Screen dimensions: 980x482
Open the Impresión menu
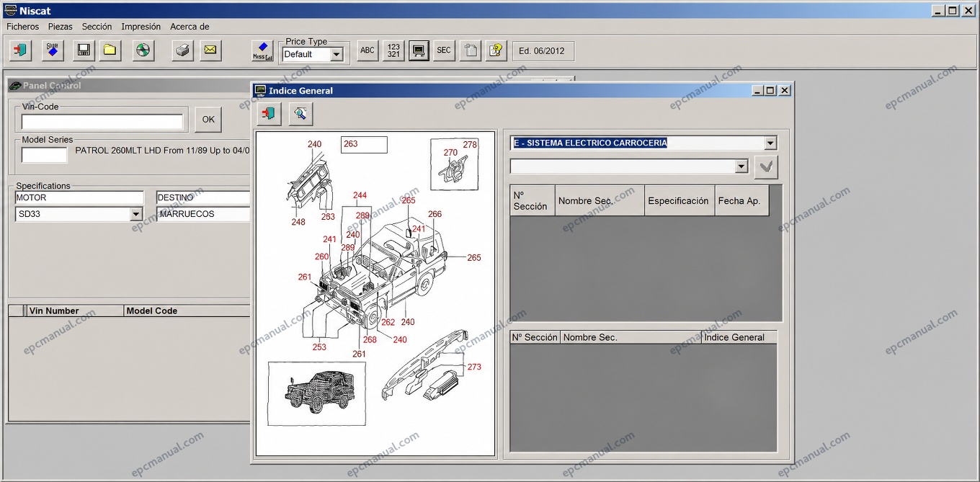click(x=141, y=26)
